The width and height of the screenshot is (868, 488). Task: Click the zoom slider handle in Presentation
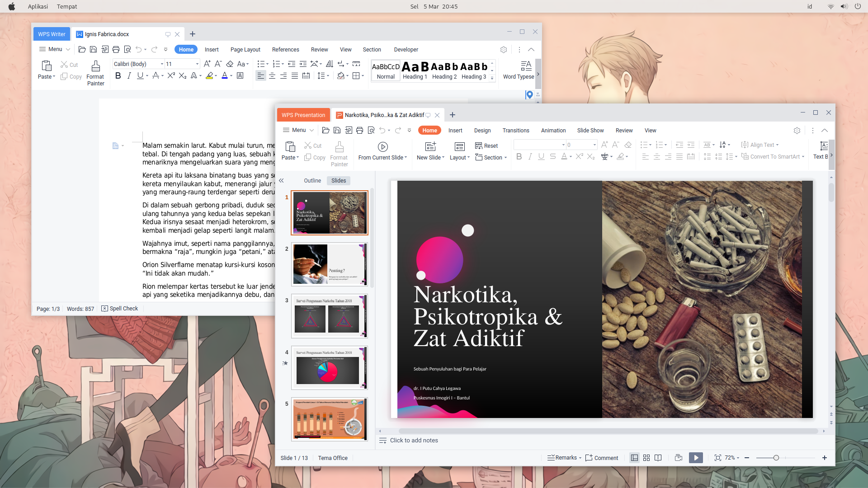tap(776, 458)
